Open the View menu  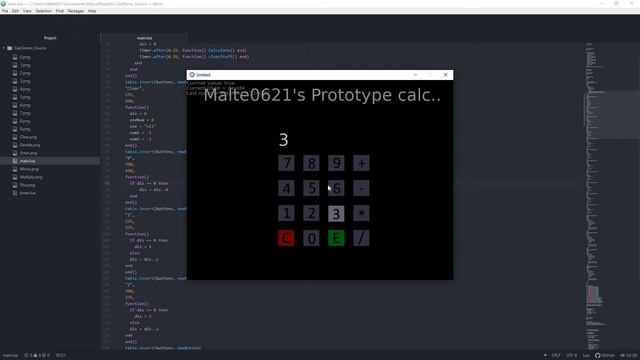27,11
